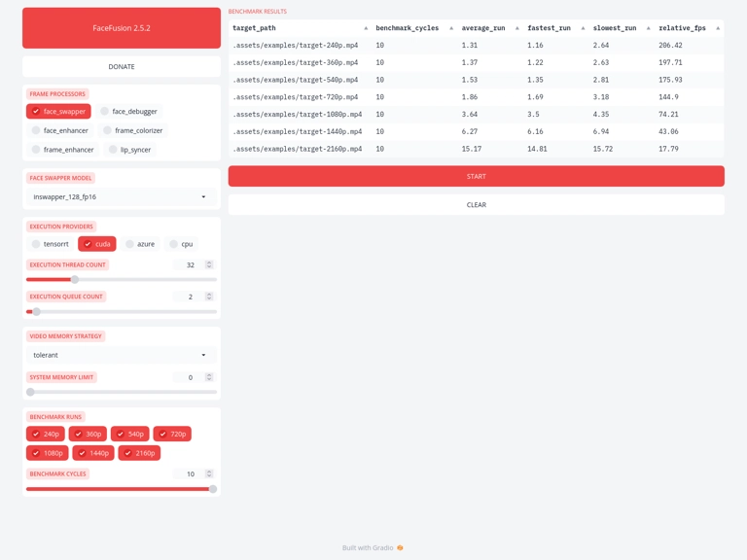Viewport: 747px width, 560px height.
Task: Click the fastest_run value 1.22
Action: click(x=535, y=62)
